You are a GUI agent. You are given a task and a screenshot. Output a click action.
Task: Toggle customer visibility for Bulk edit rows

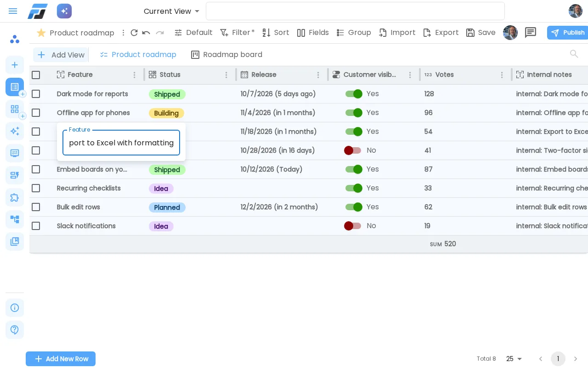(x=354, y=207)
